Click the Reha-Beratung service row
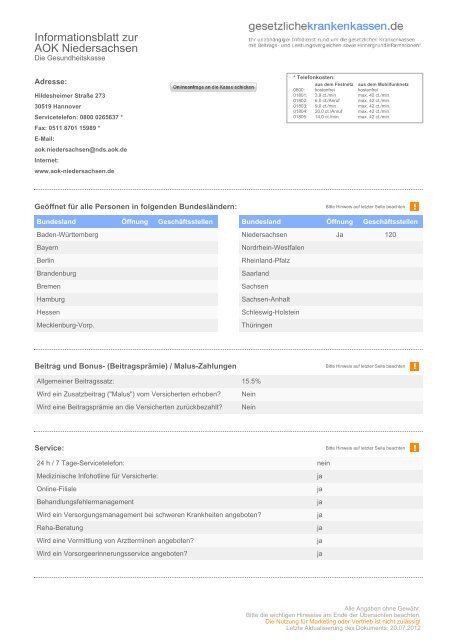 (x=229, y=528)
